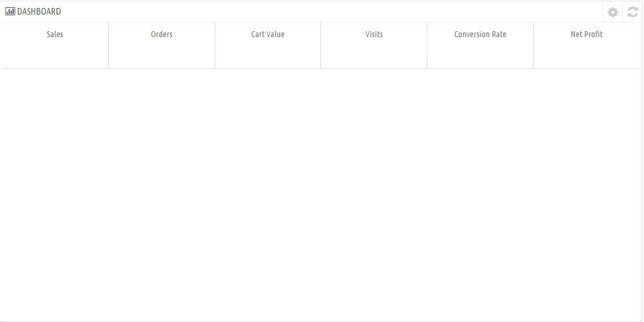
Task: Open the Cart Value tab
Action: coord(268,46)
